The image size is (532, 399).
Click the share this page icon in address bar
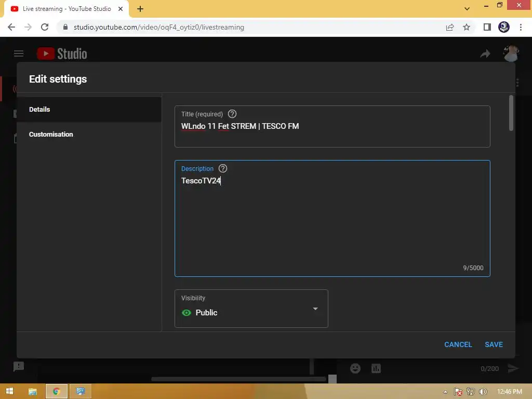(x=450, y=27)
